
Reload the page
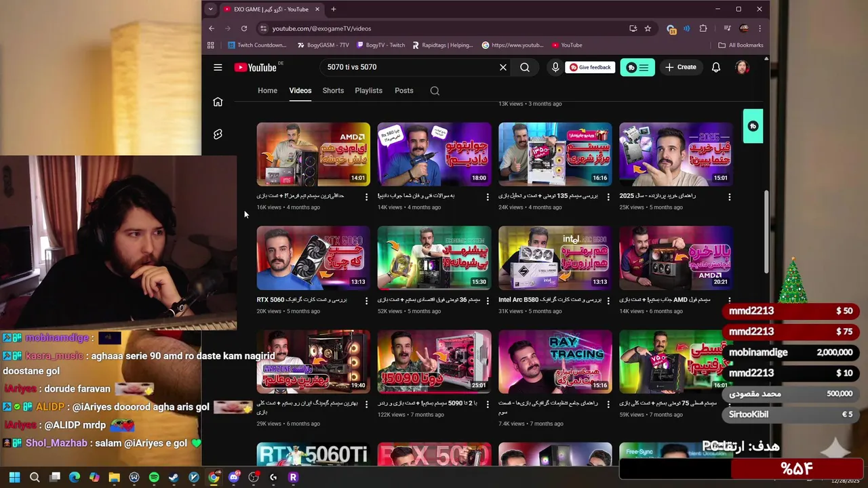(244, 28)
